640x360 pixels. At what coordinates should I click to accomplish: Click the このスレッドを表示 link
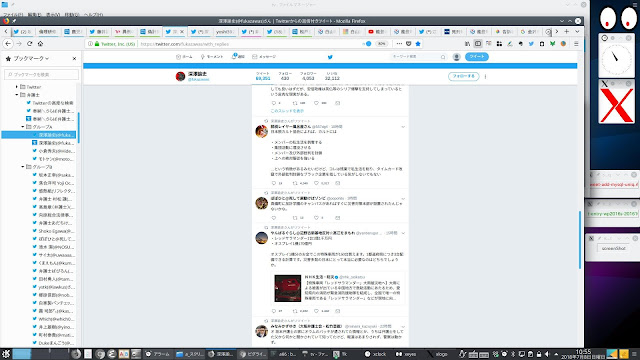287,111
